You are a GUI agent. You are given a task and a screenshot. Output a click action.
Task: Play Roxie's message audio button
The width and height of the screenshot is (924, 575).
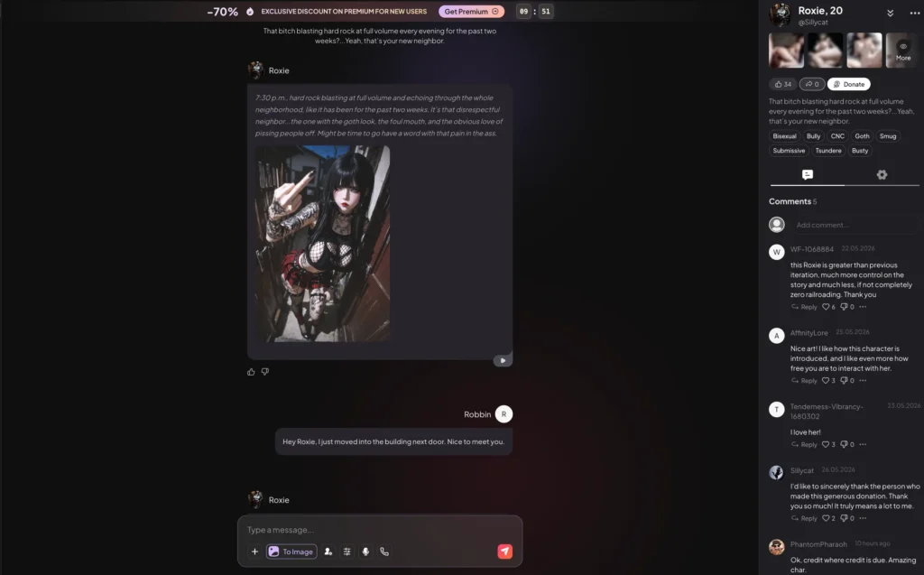pyautogui.click(x=503, y=360)
